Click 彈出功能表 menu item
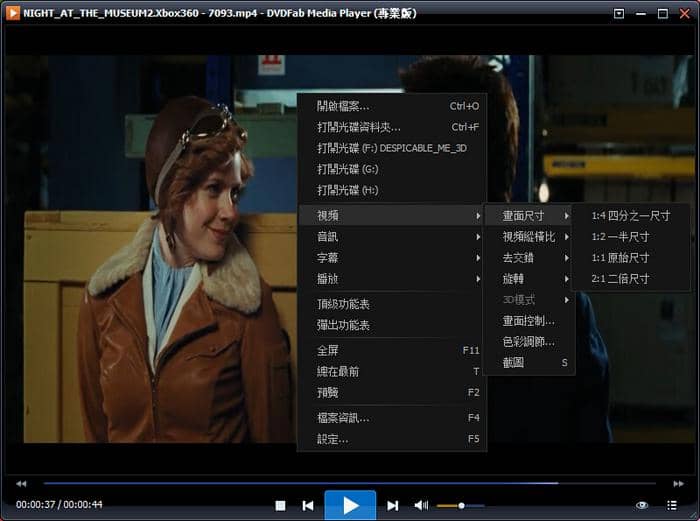The width and height of the screenshot is (700, 521). [x=392, y=325]
